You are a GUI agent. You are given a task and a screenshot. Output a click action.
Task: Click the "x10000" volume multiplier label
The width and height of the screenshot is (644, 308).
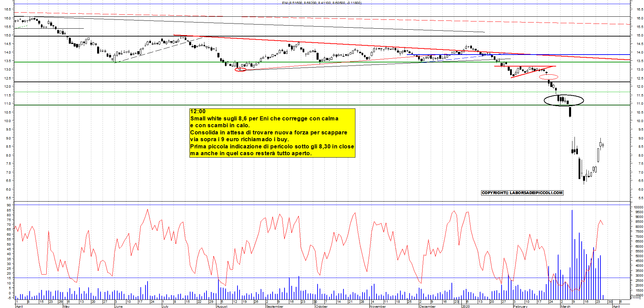click(635, 298)
